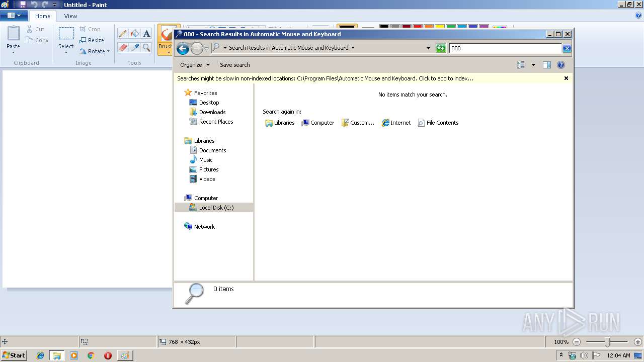Open Documents library in navigation pane

207,150
